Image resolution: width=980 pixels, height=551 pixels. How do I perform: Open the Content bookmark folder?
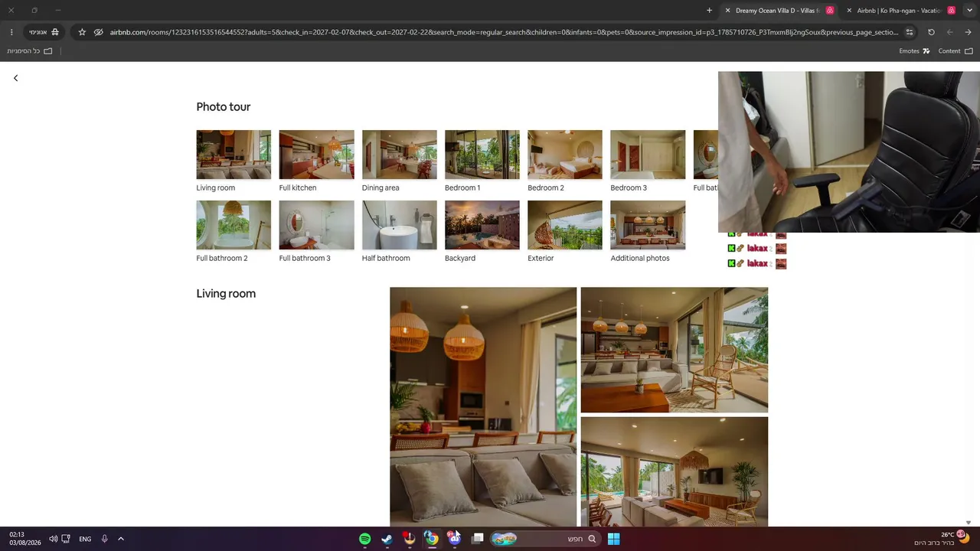point(955,51)
